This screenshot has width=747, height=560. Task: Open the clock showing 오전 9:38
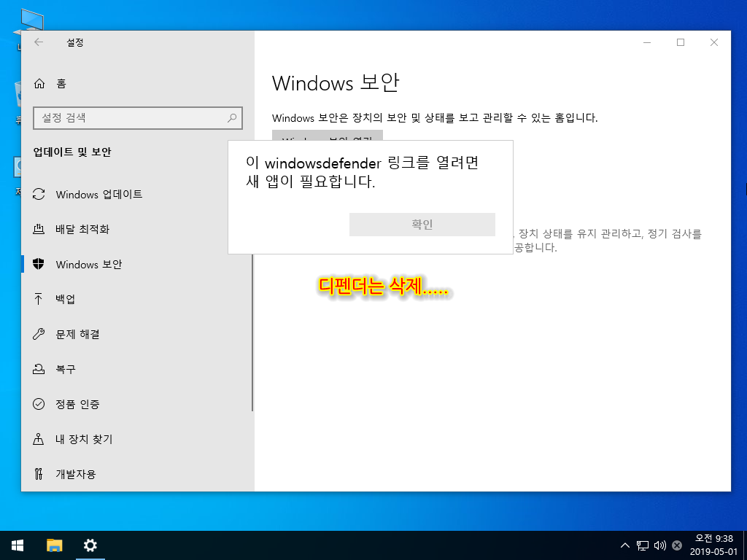(713, 545)
